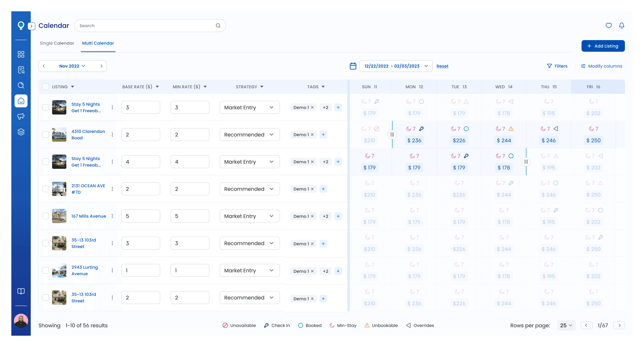Screen dimensions: 644x347
Task: Open the notifications bell icon
Action: [622, 26]
